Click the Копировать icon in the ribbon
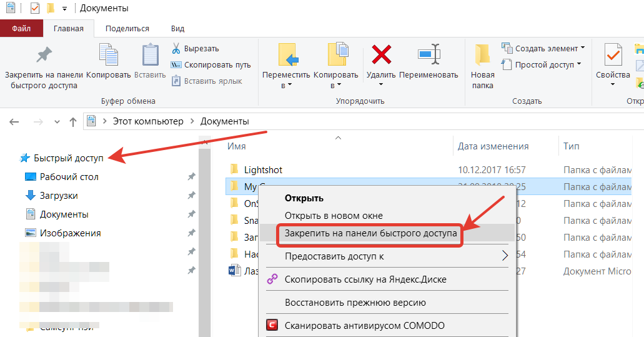This screenshot has height=337, width=644. pos(108,55)
